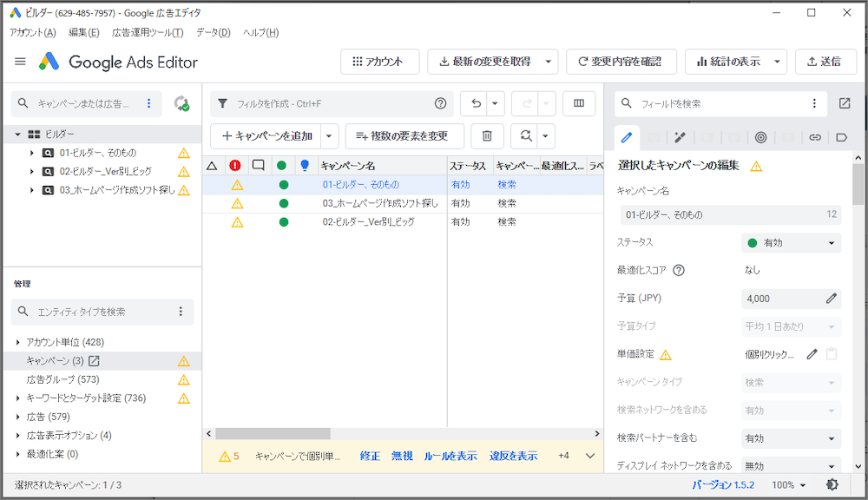Open dropdown arrow beside 統計の表示
868x500 pixels.
[777, 62]
